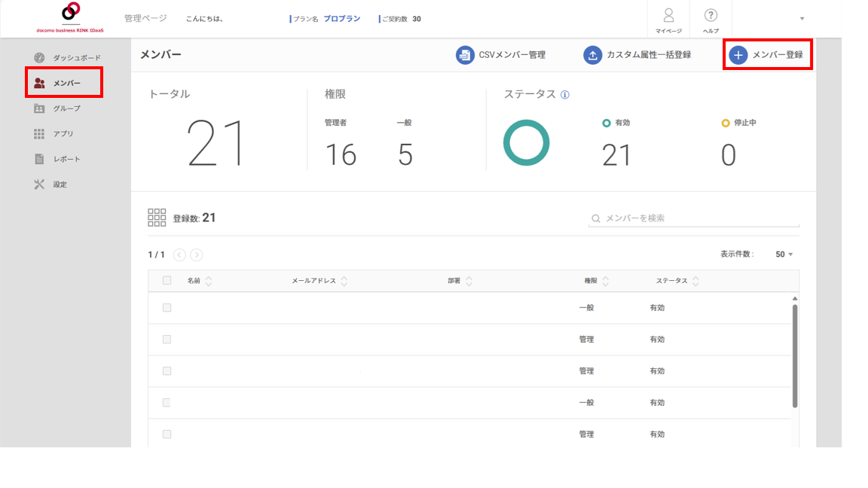Click the メンバー登録 button label
Image resolution: width=868 pixels, height=488 pixels.
point(778,55)
